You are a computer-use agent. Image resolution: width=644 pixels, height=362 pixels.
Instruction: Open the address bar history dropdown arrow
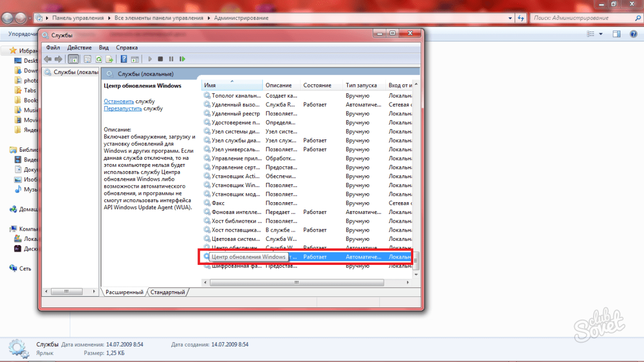click(509, 18)
